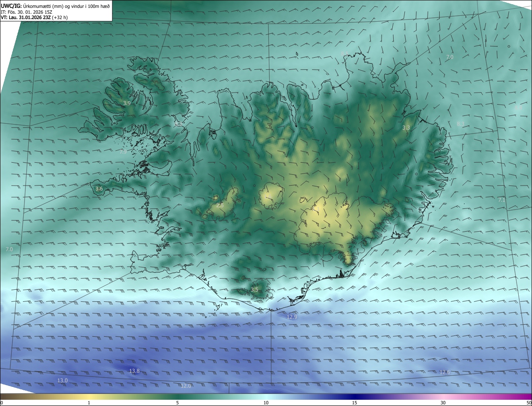Click the 0 tick on the color scale
Screen dimensions: 532x406
tap(2, 403)
